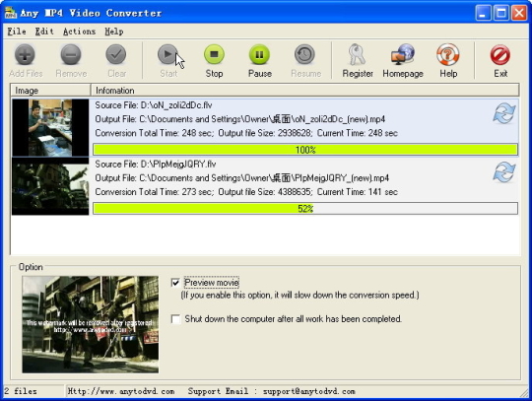Open the Edit menu
The image size is (532, 401).
point(44,32)
